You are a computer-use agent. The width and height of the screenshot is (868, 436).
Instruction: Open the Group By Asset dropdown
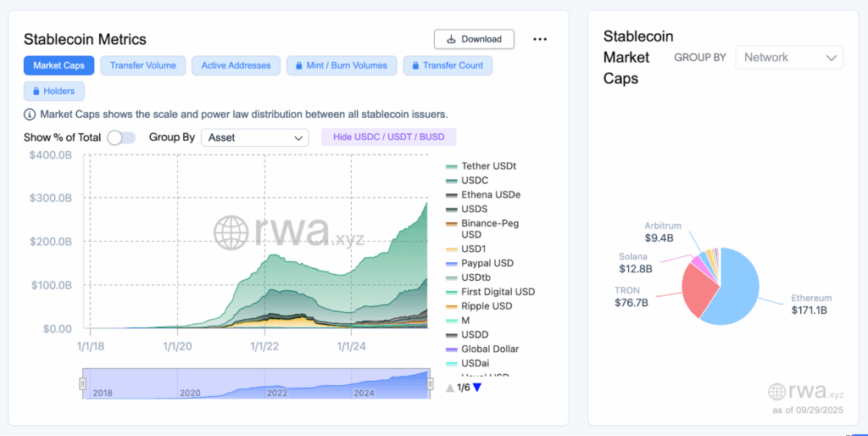coord(254,137)
